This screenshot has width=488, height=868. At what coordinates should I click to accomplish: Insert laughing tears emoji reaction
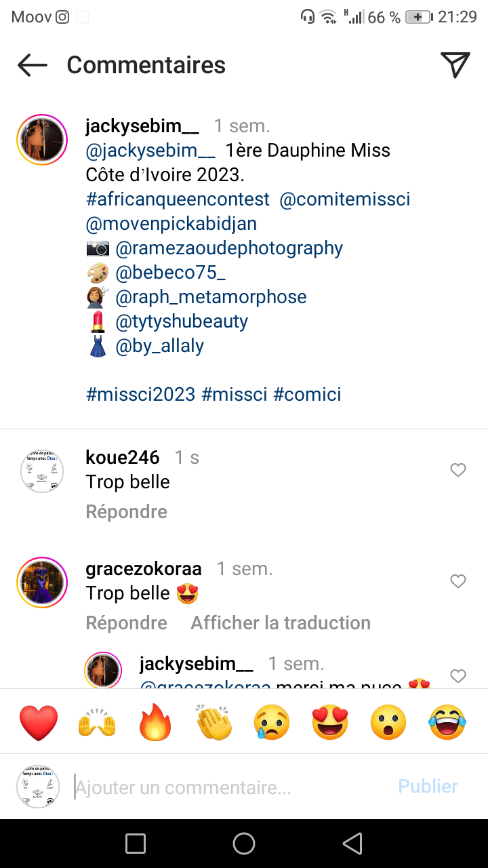coord(447,722)
